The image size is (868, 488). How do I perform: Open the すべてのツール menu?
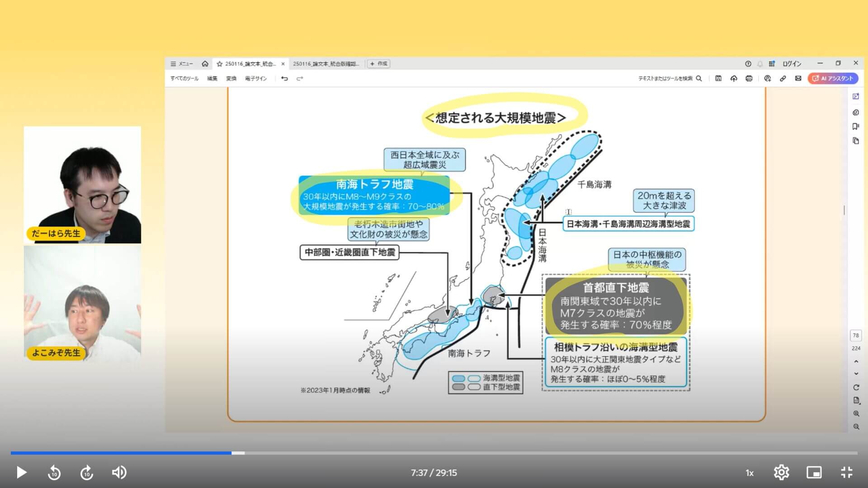pos(184,79)
